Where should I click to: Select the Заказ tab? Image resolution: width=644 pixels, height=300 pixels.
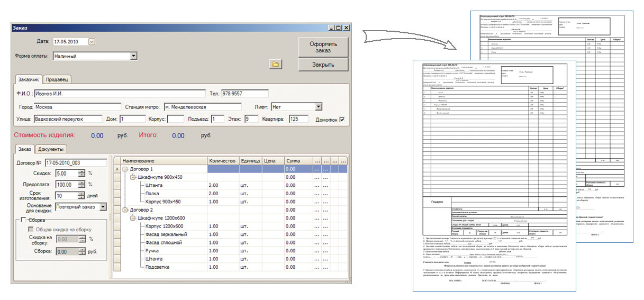(x=24, y=149)
